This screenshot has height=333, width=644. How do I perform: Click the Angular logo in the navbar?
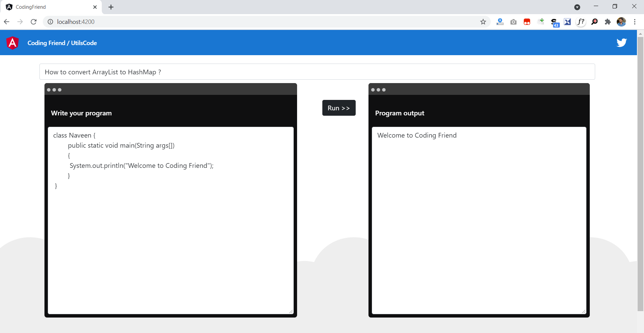click(12, 42)
